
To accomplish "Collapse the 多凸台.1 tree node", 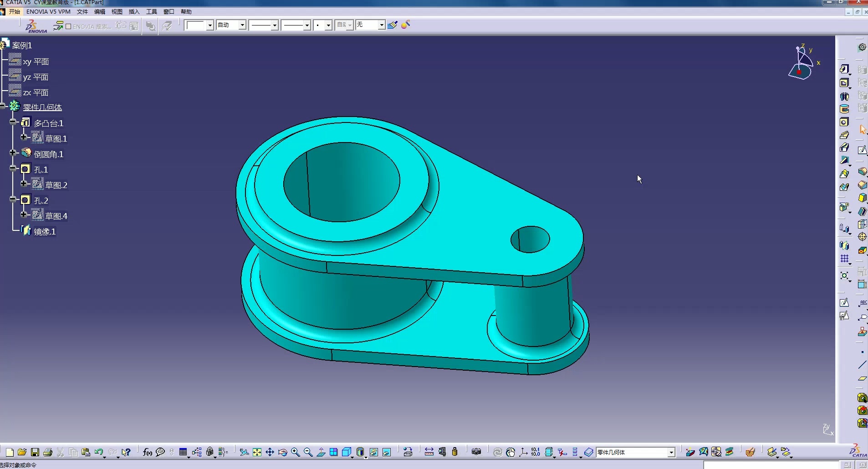I will point(13,122).
